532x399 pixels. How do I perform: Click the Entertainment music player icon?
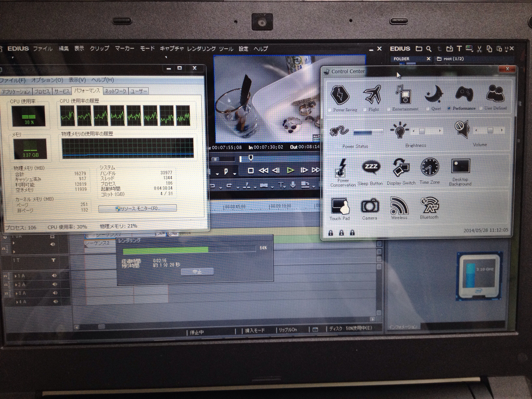coord(403,94)
